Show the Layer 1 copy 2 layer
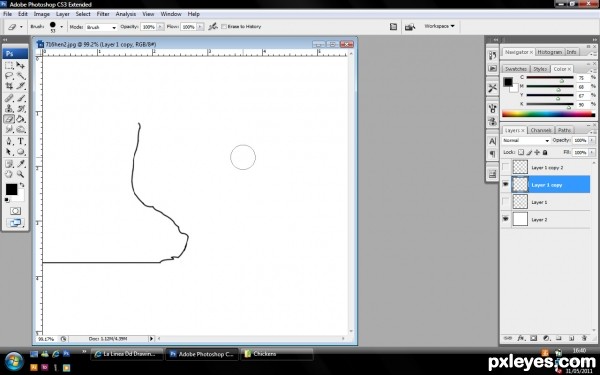 pos(505,167)
